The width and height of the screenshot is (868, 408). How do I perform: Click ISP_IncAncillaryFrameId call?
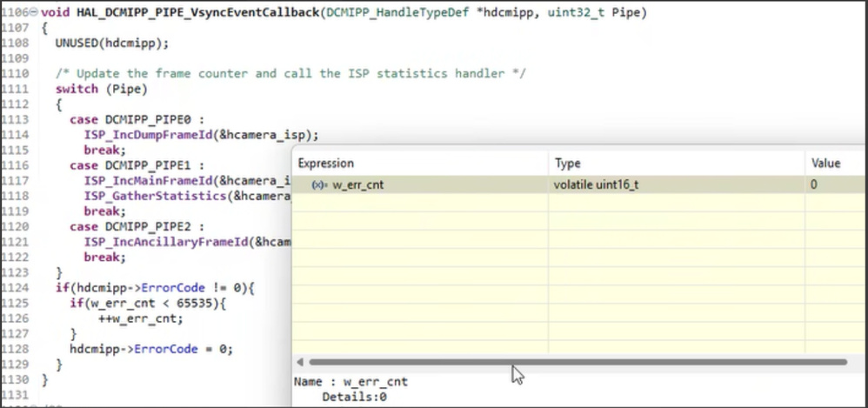tap(188, 242)
